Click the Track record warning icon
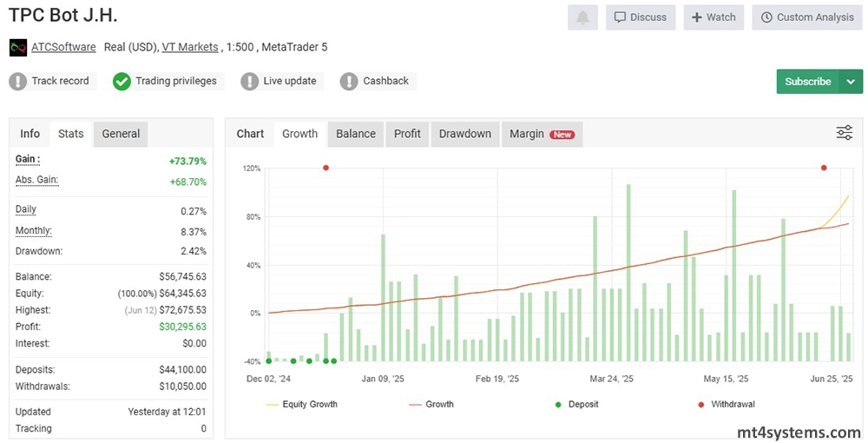This screenshot has height=443, width=868. (x=18, y=82)
